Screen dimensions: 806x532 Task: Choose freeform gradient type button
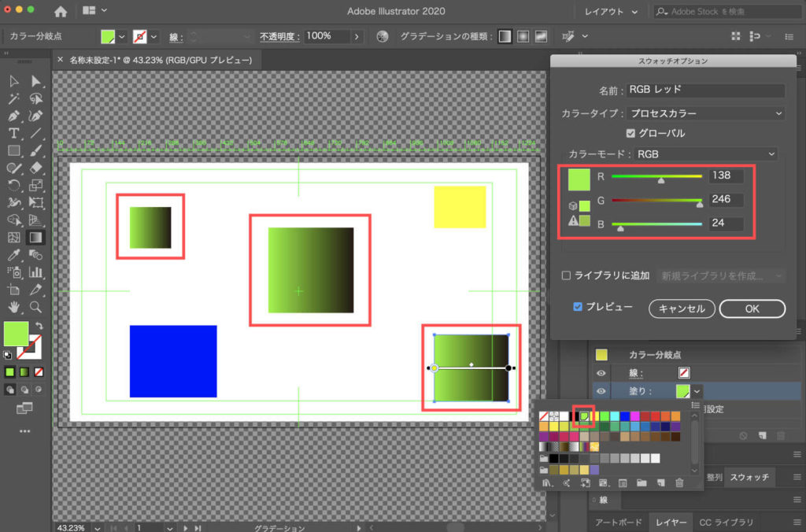541,36
